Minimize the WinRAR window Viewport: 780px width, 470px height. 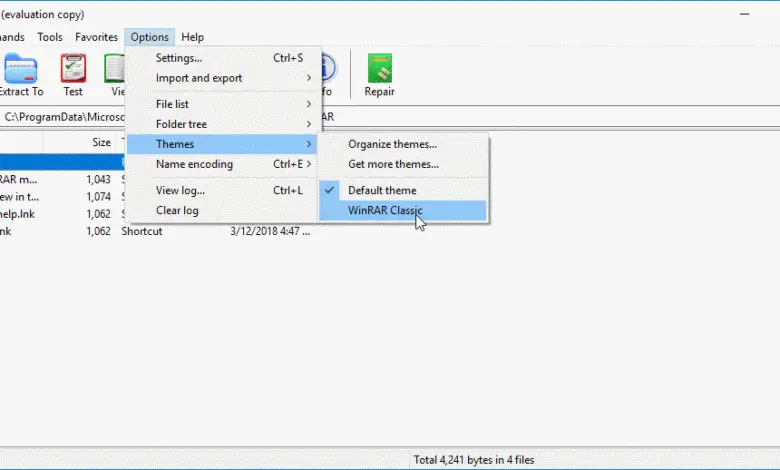pos(744,14)
